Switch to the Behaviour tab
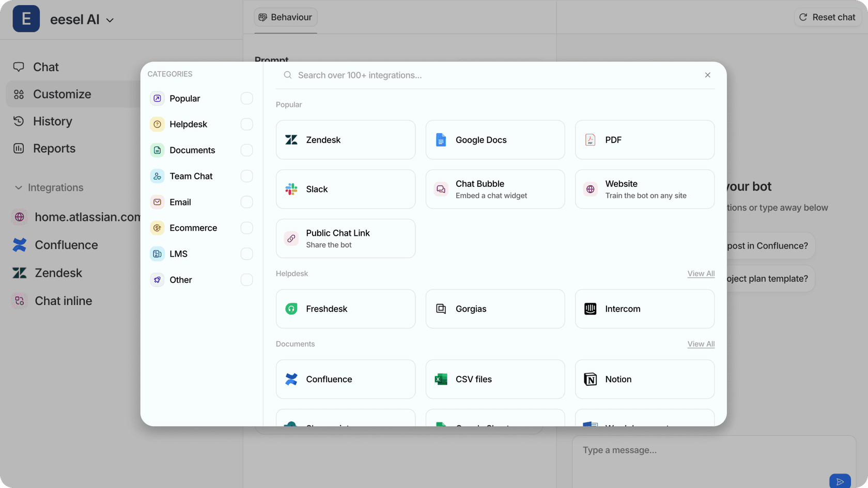Viewport: 868px width, 488px height. click(285, 17)
